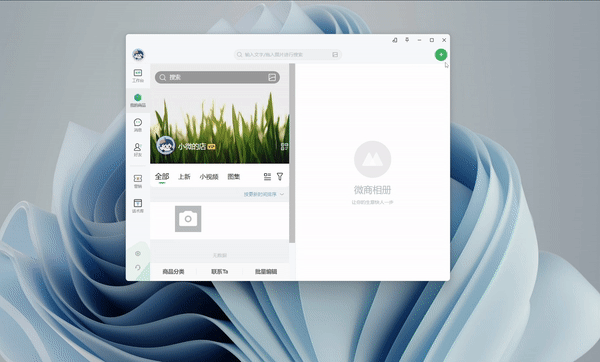Image resolution: width=600 pixels, height=362 pixels.
Task: Click the QR code icon on banner
Action: 284,146
